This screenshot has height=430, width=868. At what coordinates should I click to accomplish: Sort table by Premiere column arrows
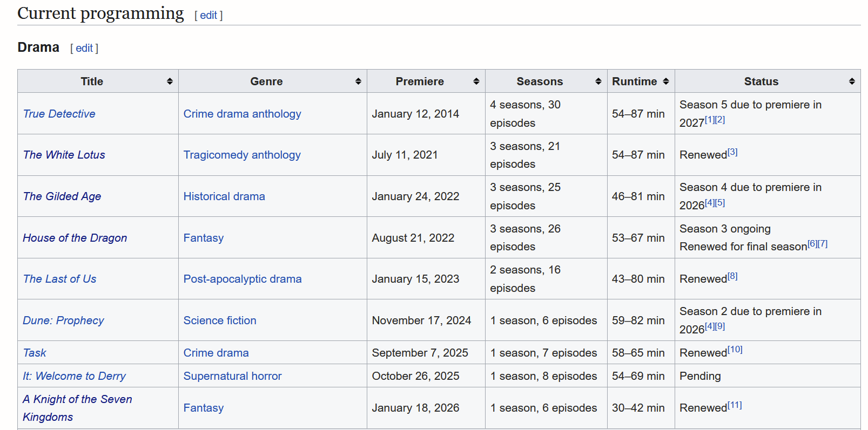coord(476,81)
